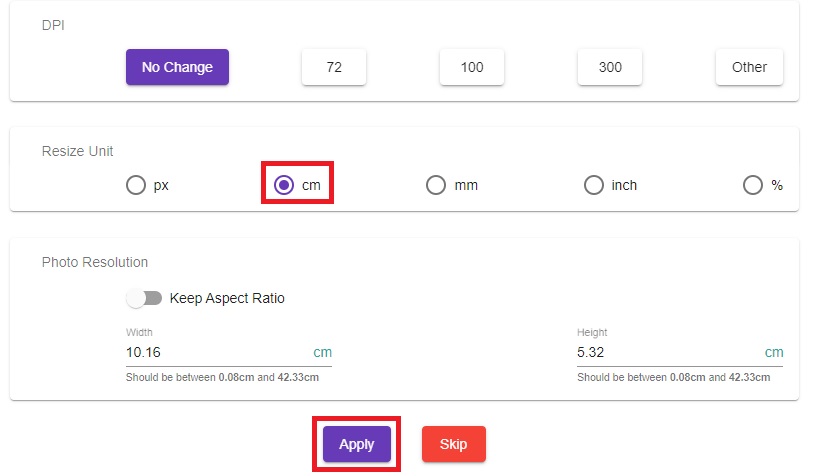
Task: Select the px resize unit radio
Action: (136, 185)
